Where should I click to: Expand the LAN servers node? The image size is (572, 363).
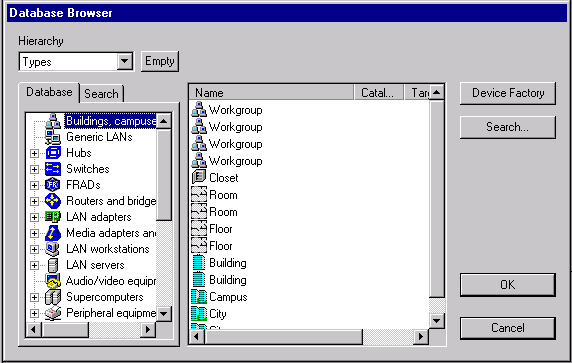(34, 266)
